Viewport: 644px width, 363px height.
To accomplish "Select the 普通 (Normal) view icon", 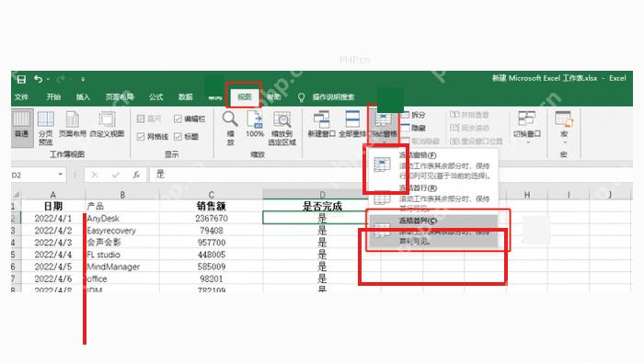I will click(x=21, y=129).
